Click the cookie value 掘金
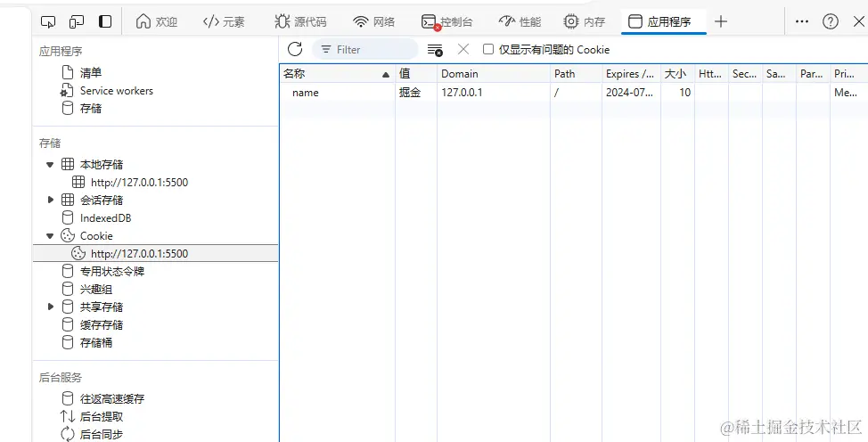The width and height of the screenshot is (868, 442). pyautogui.click(x=410, y=93)
